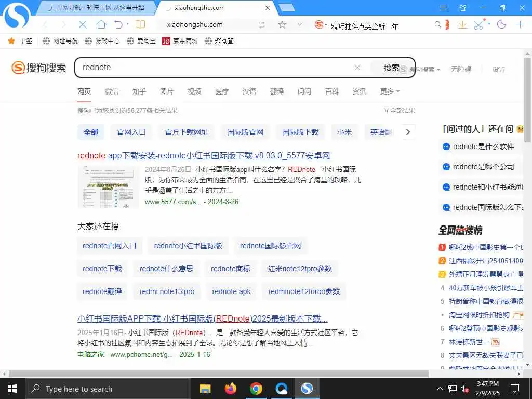532x399 pixels.
Task: Open the skin shirt icon in title bar
Action: pos(463,8)
